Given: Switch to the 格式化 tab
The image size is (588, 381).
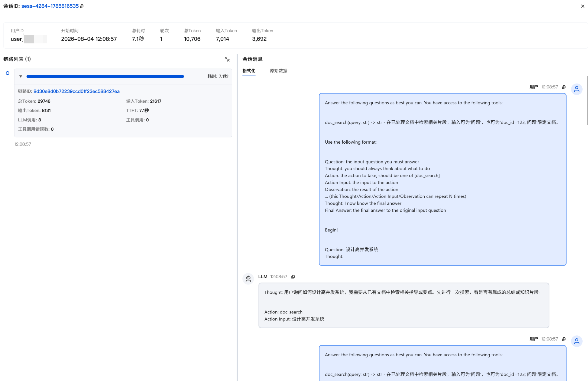Looking at the screenshot, I should point(249,71).
